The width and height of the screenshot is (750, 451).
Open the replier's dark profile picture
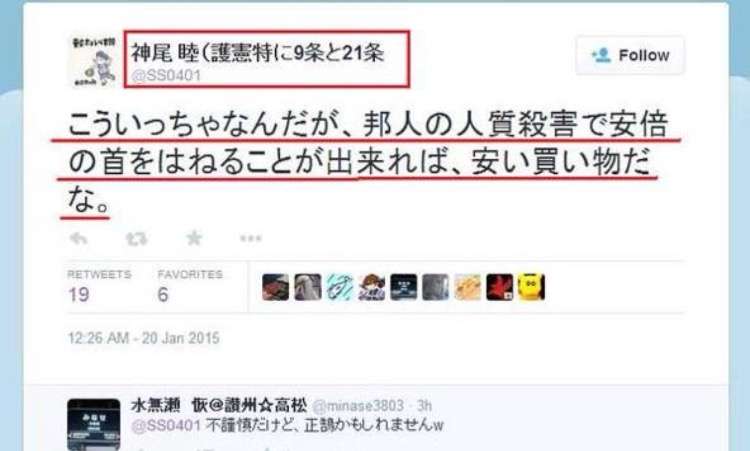tap(94, 424)
